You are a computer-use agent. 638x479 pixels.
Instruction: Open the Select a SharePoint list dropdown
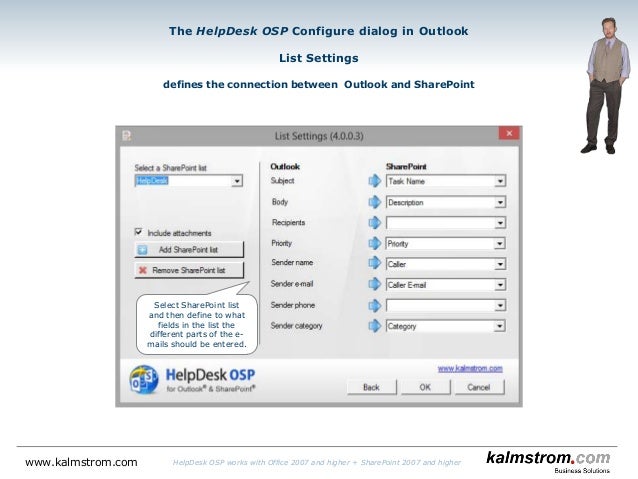click(x=237, y=181)
